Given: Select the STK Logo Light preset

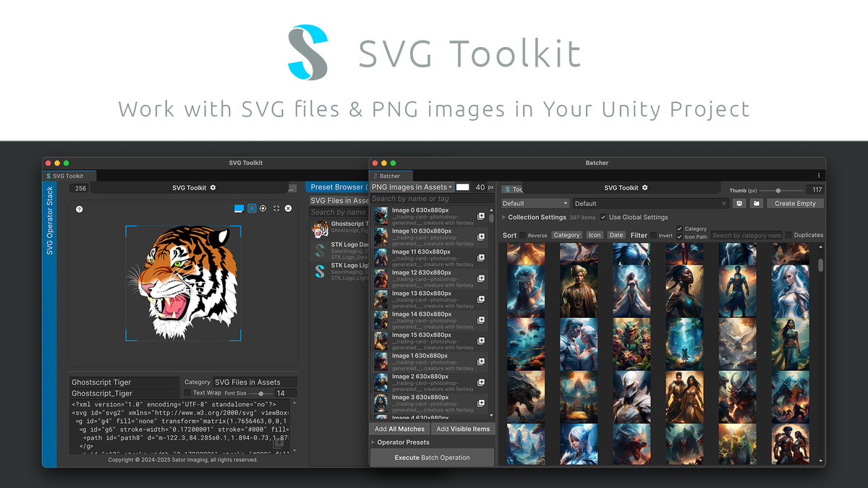Looking at the screenshot, I should 340,270.
